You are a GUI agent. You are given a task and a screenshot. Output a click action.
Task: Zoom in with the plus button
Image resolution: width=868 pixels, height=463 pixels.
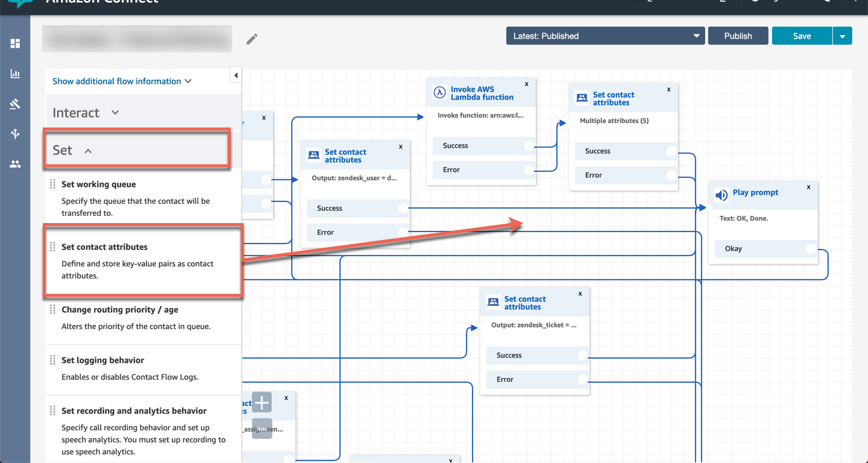(262, 402)
